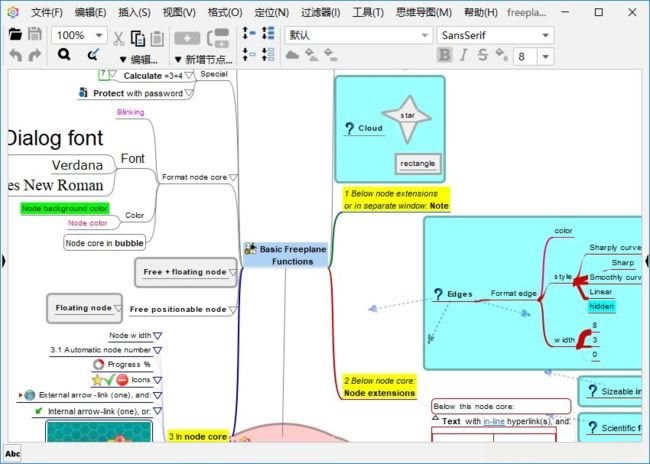This screenshot has height=464, width=650.
Task: Open the 思维导图(M) menu
Action: [x=424, y=12]
